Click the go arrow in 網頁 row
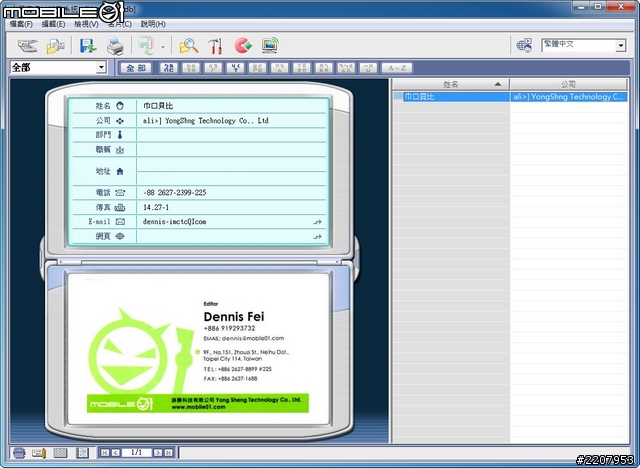640x468 pixels. click(318, 237)
